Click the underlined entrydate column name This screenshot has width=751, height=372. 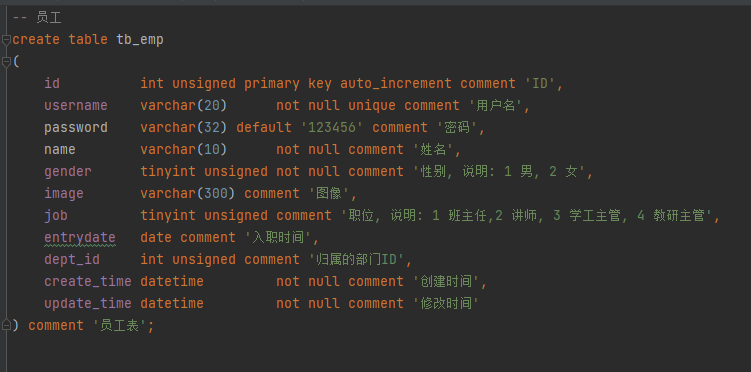tap(80, 238)
